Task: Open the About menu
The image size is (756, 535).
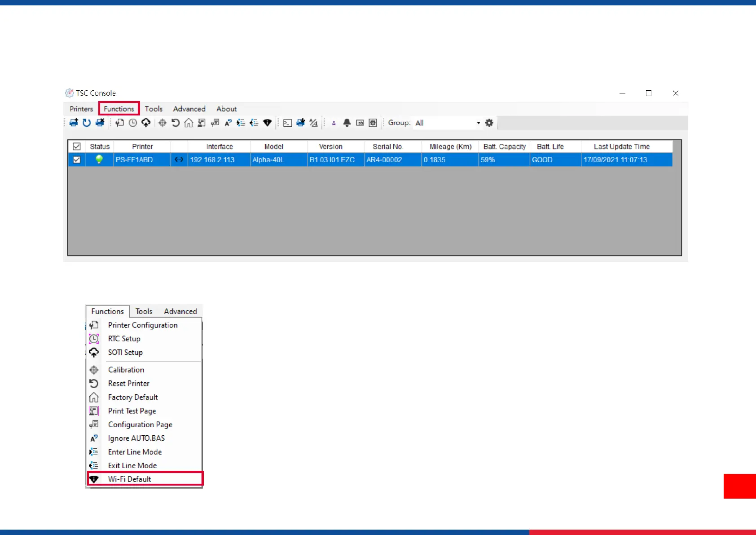Action: [227, 109]
